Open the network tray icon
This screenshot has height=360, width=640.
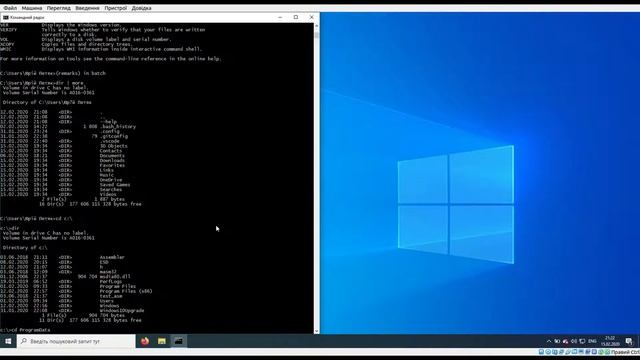click(x=582, y=341)
